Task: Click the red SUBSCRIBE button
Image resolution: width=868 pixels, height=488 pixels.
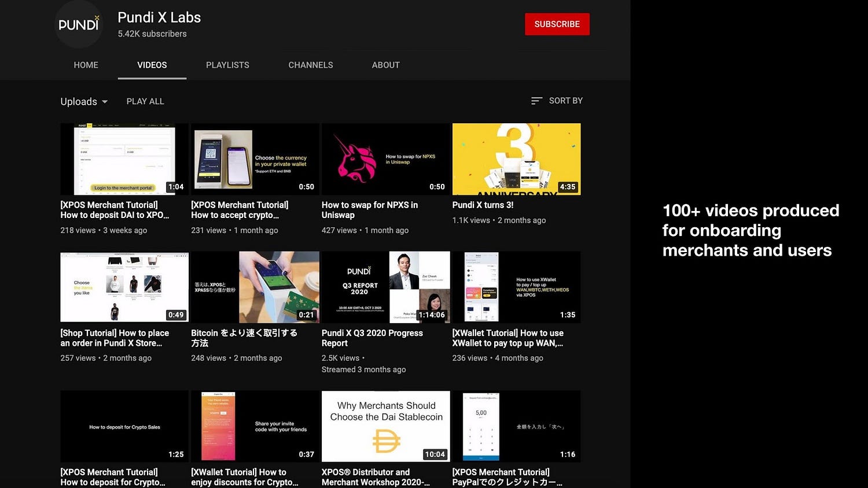Action: [x=557, y=24]
